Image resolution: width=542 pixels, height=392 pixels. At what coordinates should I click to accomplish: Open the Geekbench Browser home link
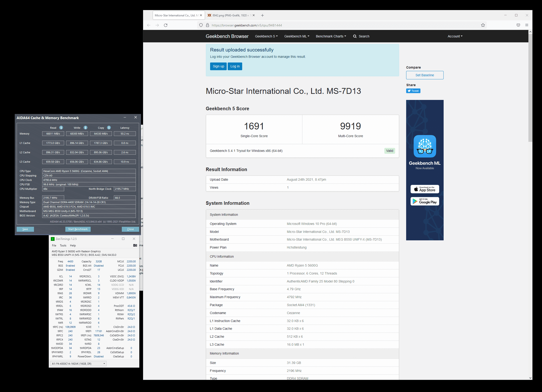coord(227,36)
